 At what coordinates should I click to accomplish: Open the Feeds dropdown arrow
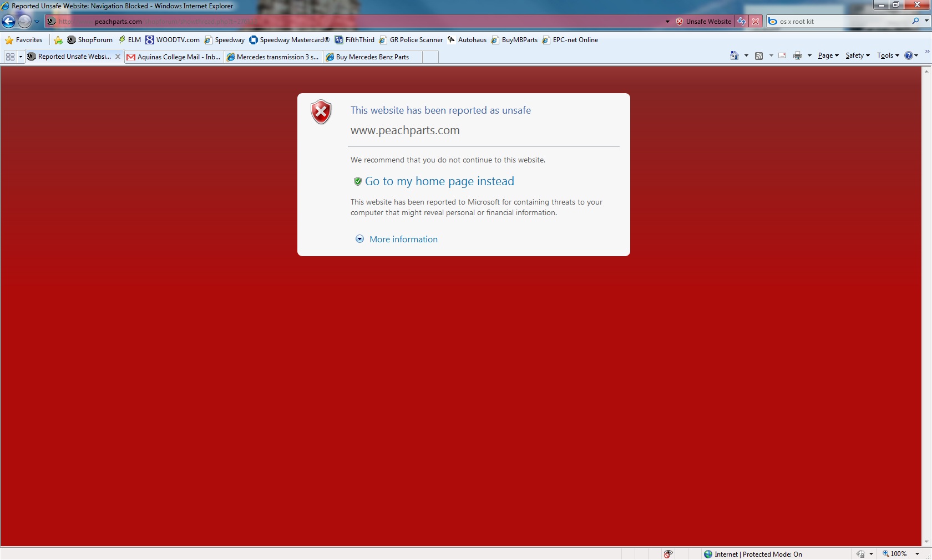(x=771, y=55)
